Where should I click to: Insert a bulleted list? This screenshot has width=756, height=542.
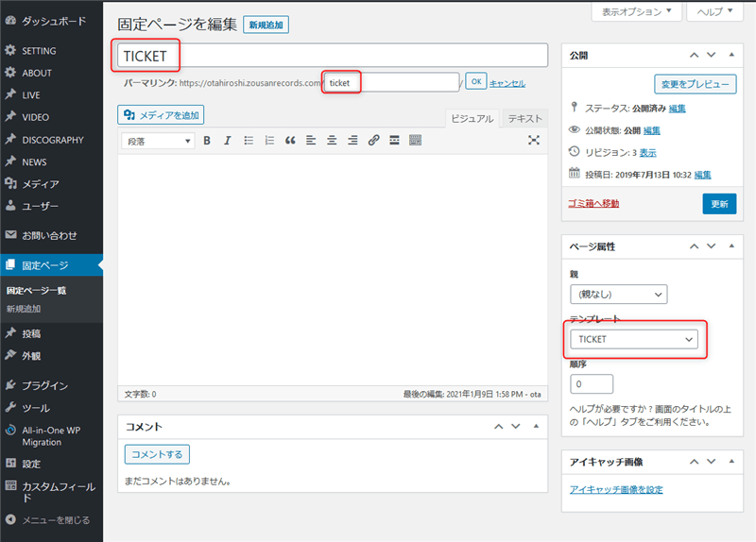[249, 141]
